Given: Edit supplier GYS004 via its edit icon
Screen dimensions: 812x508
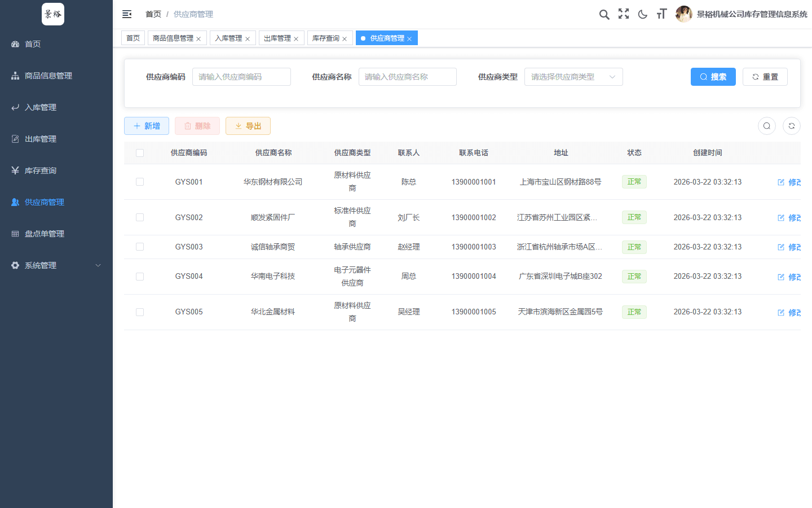Looking at the screenshot, I should click(x=781, y=277).
